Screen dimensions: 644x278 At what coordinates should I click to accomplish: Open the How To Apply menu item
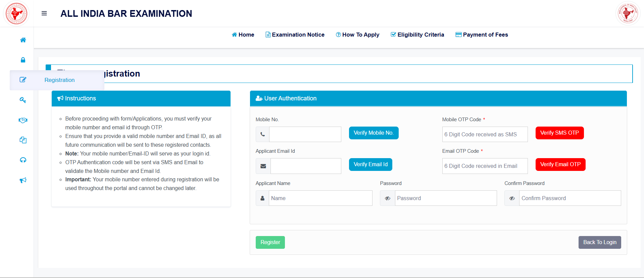click(x=357, y=35)
